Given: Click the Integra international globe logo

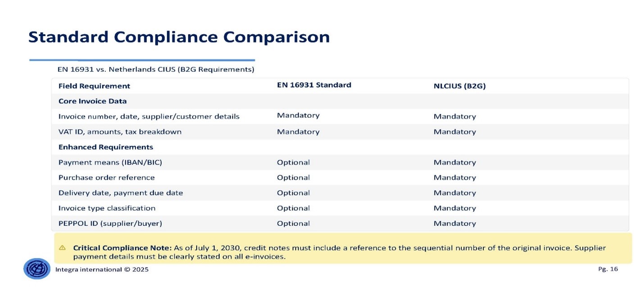Looking at the screenshot, I should tap(37, 269).
